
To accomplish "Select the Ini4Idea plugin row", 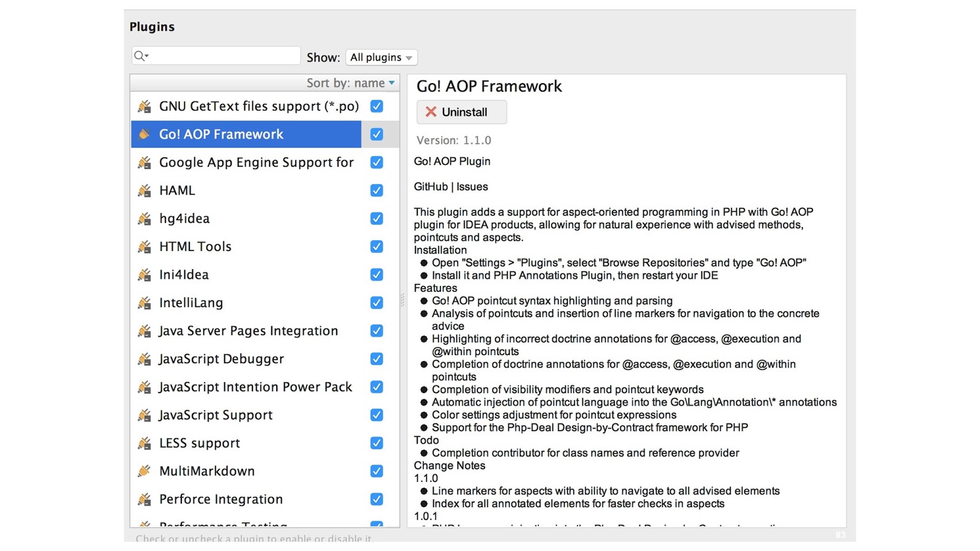I will [265, 275].
